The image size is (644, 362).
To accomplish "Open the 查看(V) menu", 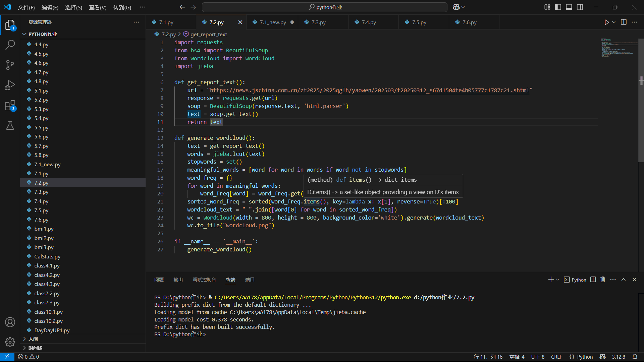I will tap(97, 7).
